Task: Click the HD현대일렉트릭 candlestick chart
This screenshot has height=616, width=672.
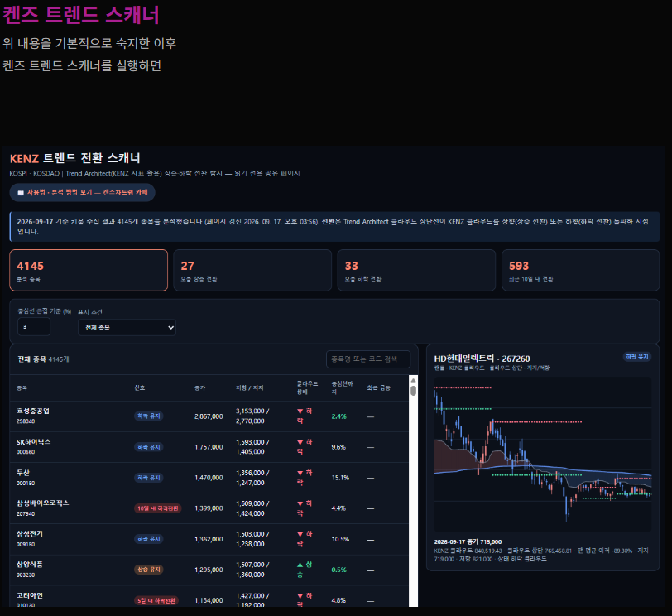Action: tap(543, 455)
